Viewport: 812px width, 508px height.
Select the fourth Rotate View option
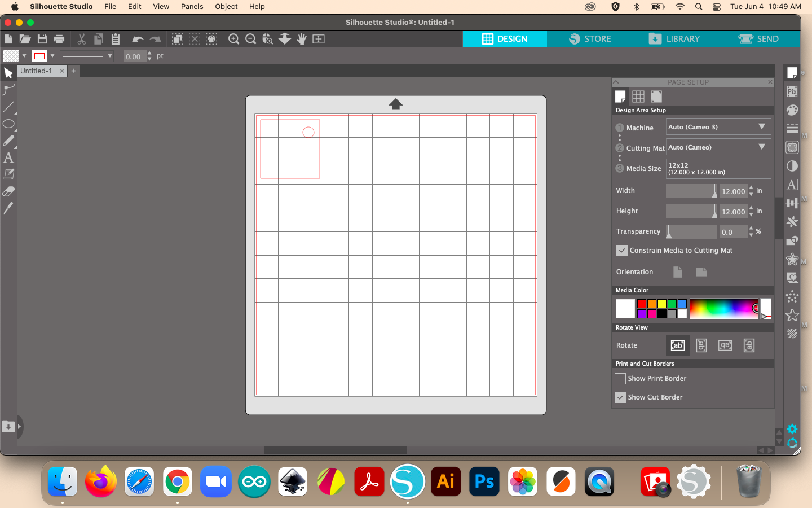749,345
